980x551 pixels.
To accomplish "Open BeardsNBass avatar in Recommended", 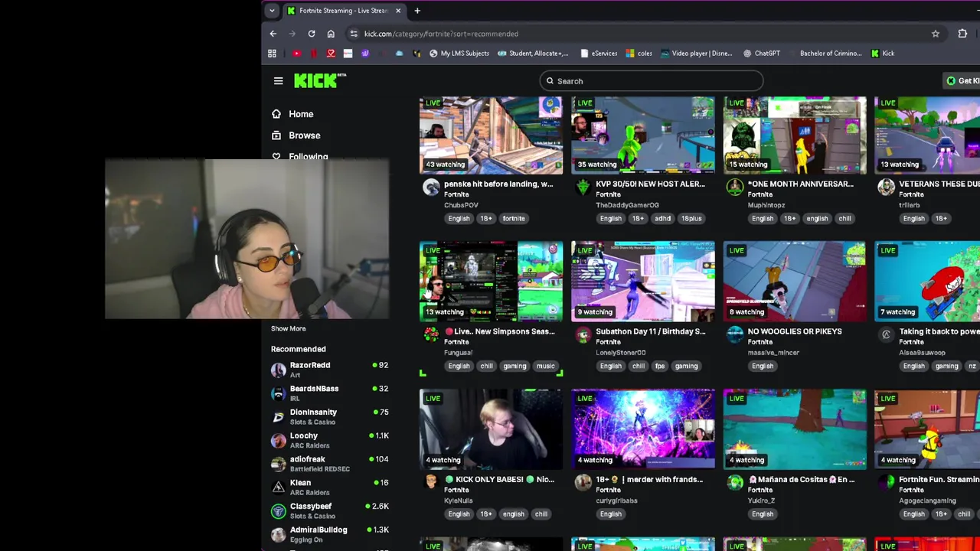I will pos(279,393).
